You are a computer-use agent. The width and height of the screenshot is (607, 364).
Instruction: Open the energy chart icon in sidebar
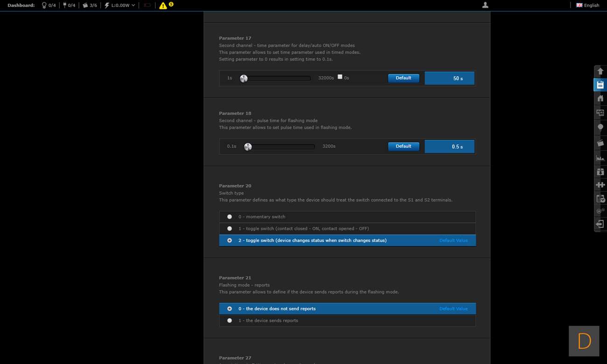click(600, 158)
